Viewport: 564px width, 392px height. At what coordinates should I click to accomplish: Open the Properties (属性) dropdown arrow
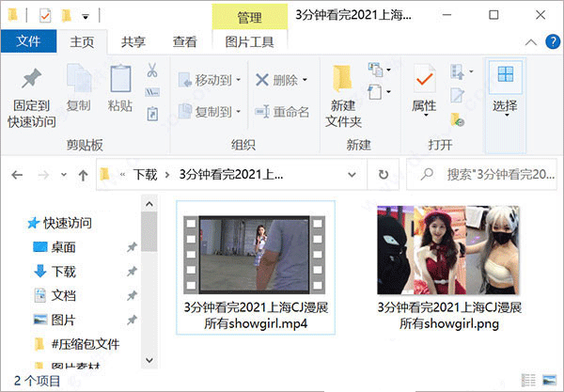(x=425, y=116)
